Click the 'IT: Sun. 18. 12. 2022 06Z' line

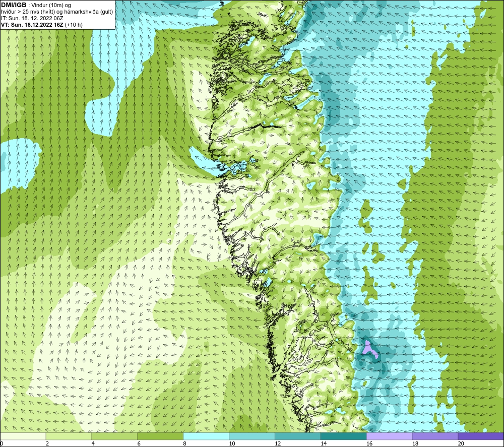point(32,18)
